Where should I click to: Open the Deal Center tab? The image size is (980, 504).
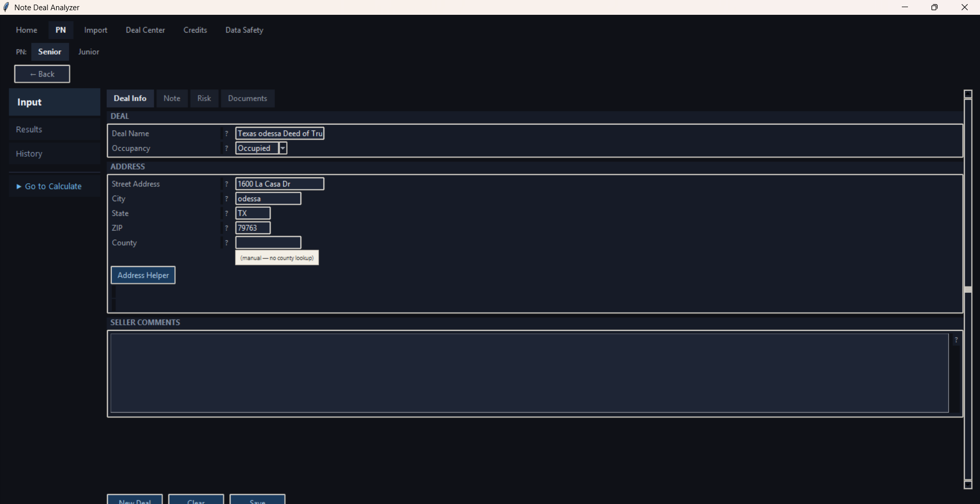(146, 30)
